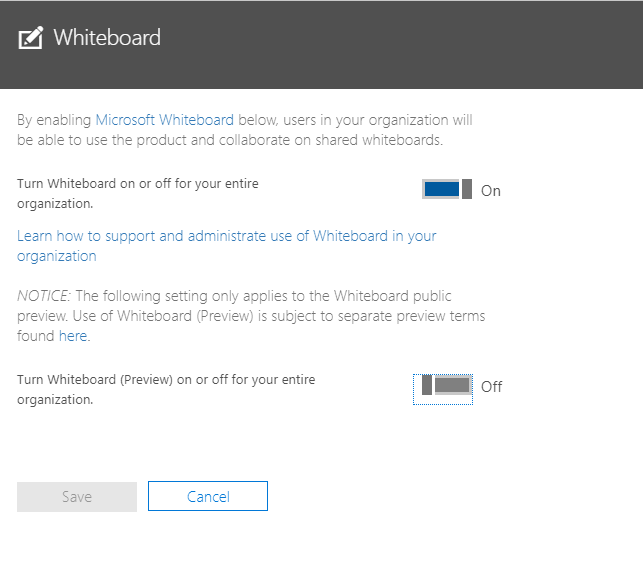Click the dark handle of the Off switch

427,386
